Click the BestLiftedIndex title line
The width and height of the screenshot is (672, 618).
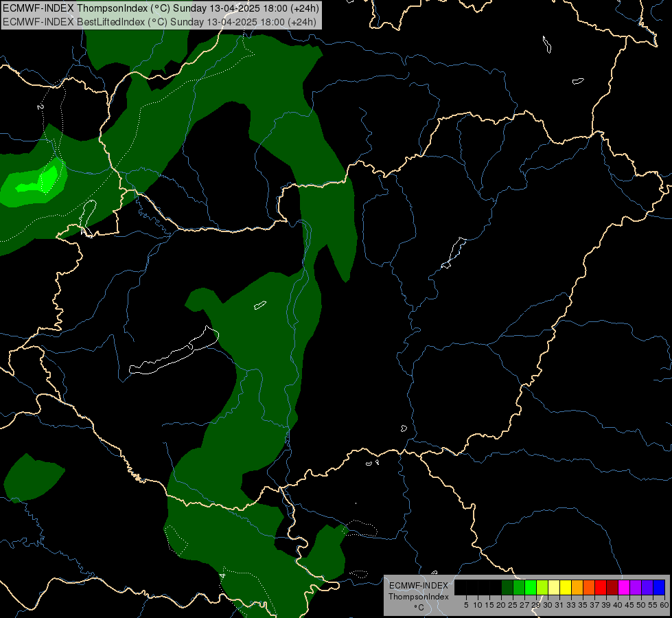pos(159,22)
